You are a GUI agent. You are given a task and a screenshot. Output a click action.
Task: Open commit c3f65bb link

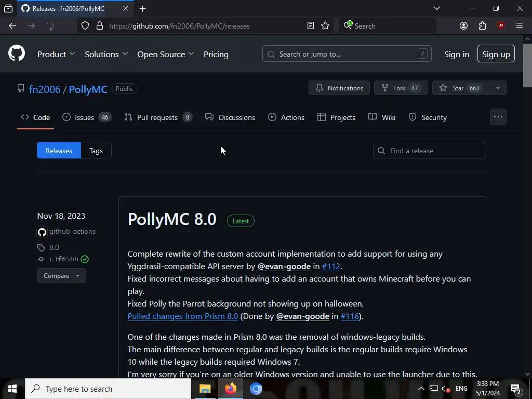(64, 259)
